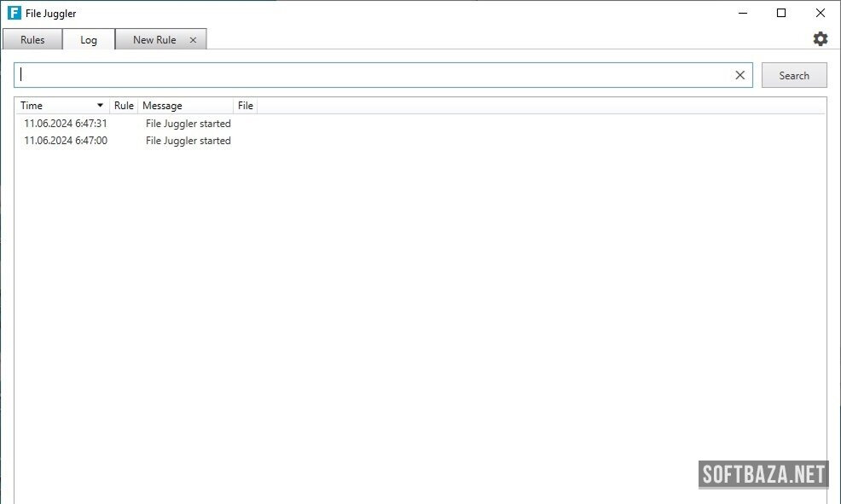Click the Message column header

click(x=162, y=106)
